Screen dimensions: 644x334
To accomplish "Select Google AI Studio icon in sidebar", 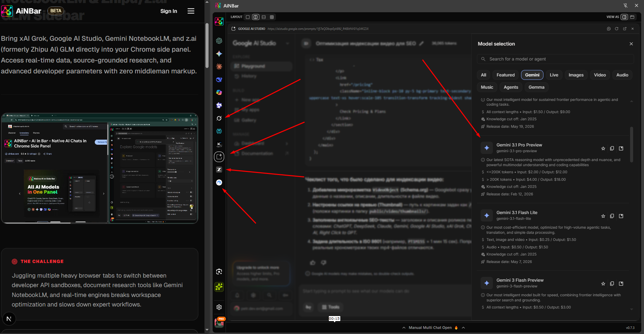I will click(x=219, y=157).
